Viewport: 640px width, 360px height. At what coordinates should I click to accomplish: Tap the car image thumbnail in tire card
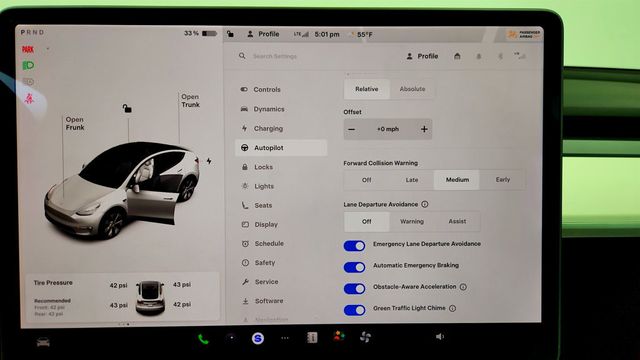(150, 298)
